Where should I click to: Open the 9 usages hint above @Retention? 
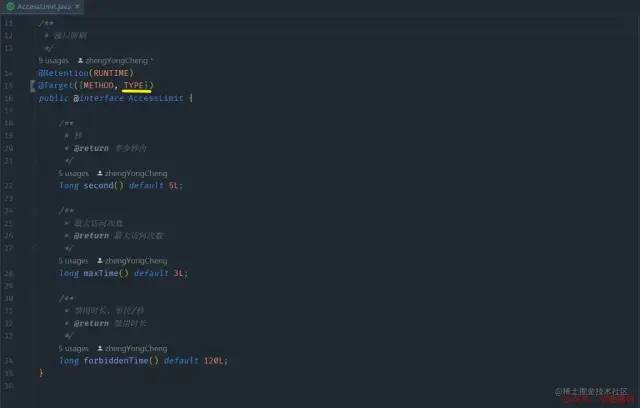point(54,60)
